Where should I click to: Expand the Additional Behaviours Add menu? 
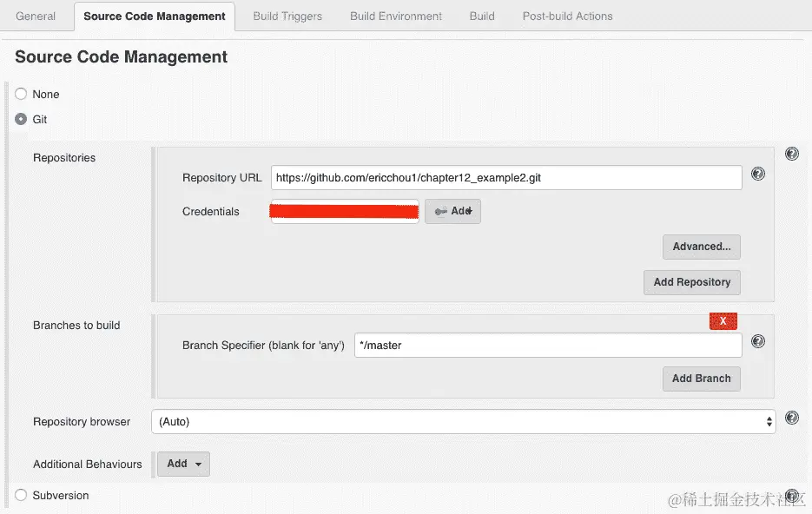pos(183,464)
